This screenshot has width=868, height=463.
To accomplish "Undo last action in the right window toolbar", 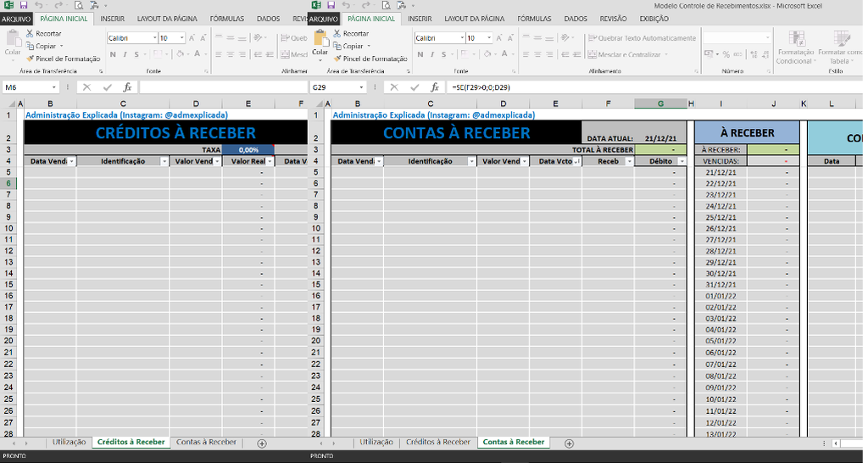I will coord(346,6).
